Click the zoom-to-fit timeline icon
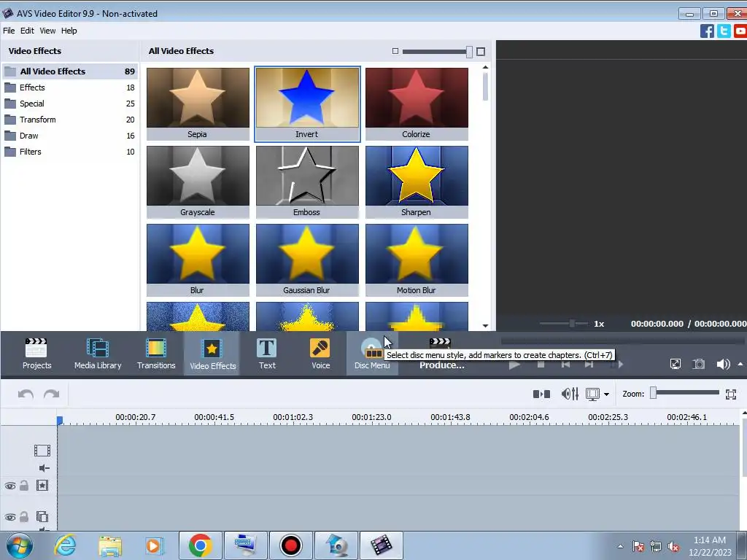Image resolution: width=747 pixels, height=560 pixels. coord(731,394)
